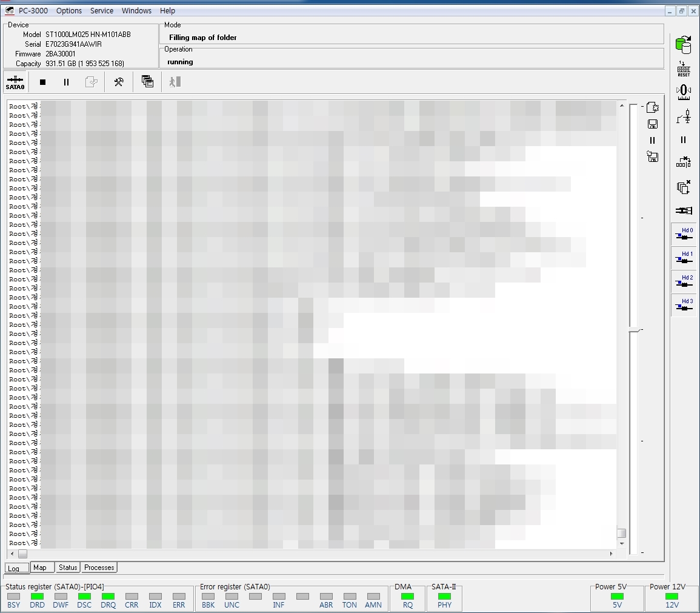The image size is (700, 613).
Task: Toggle the pause icon on the right sidebar
Action: 684,140
